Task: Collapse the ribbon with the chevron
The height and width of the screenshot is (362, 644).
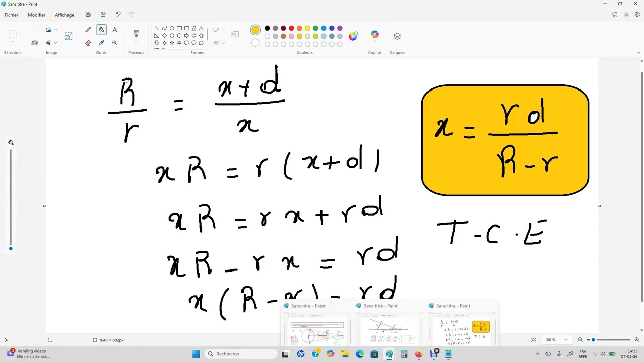Action: 639,52
